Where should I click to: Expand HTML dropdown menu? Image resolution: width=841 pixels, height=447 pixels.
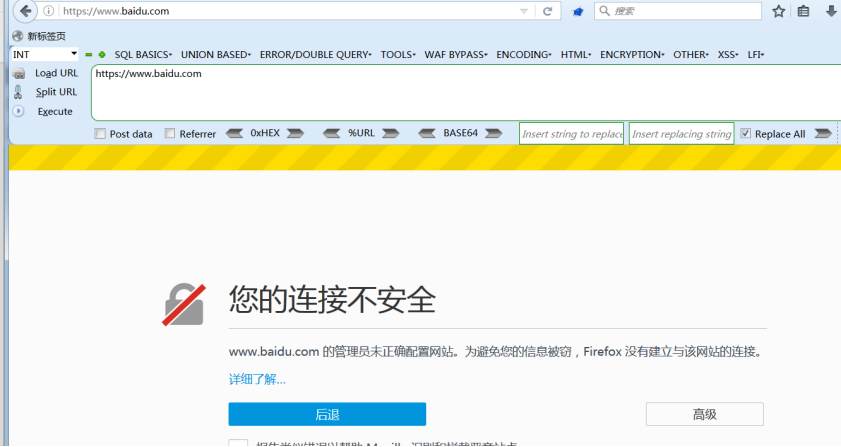576,55
